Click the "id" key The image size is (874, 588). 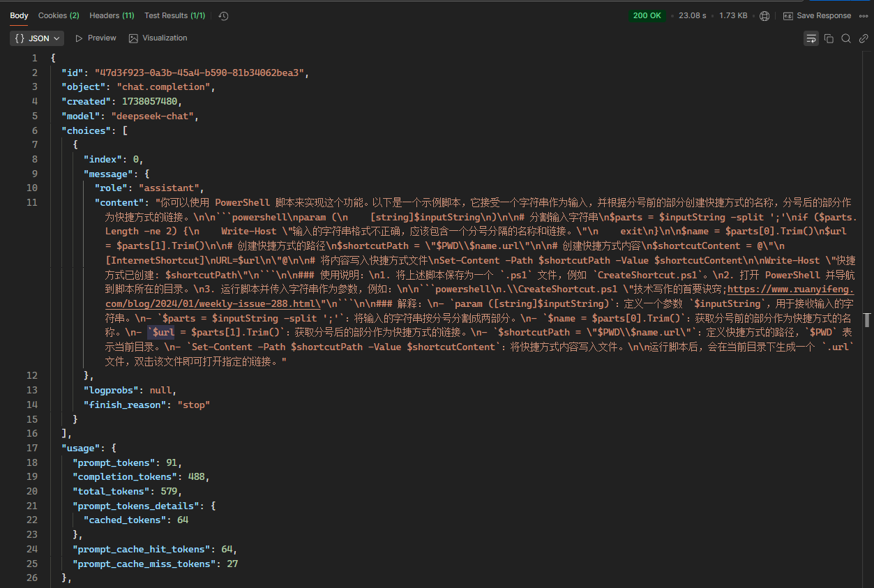coord(72,73)
